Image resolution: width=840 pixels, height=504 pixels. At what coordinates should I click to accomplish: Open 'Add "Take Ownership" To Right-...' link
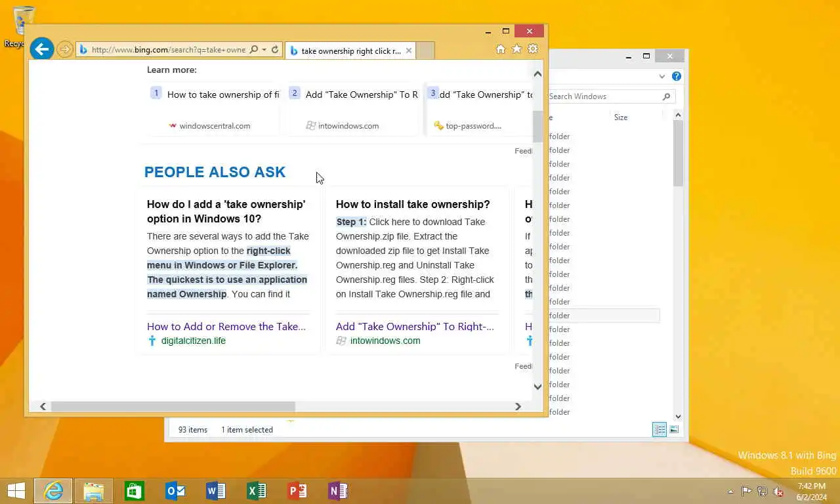pos(415,326)
